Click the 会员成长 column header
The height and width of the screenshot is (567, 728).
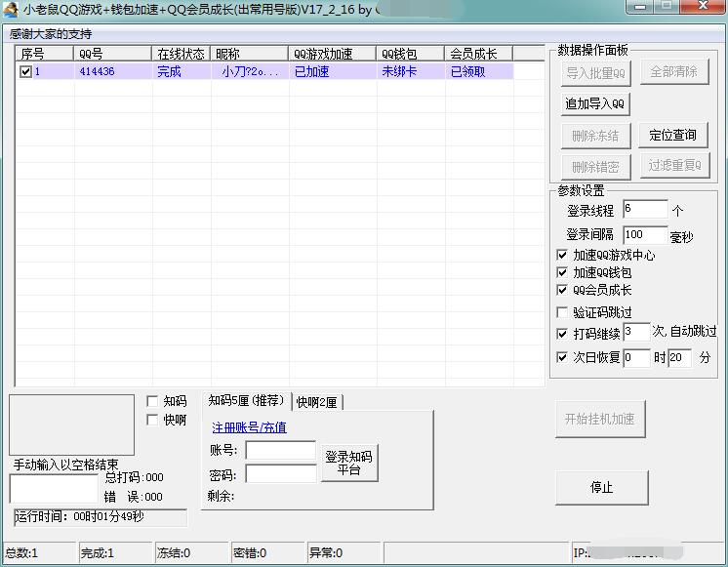tap(479, 54)
